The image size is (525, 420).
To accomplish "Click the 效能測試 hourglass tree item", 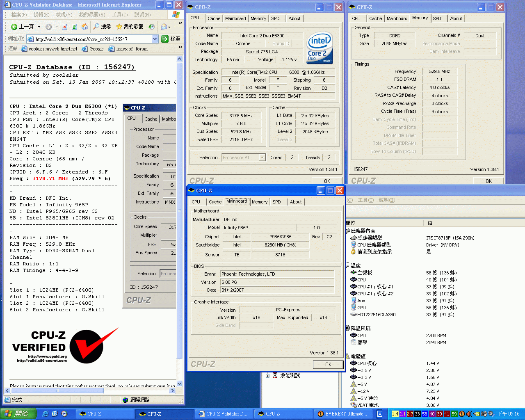I will click(286, 376).
